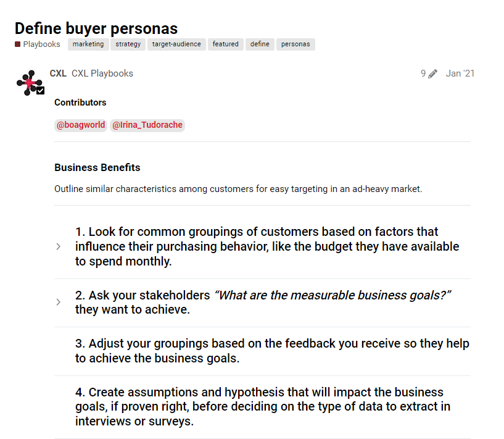The height and width of the screenshot is (439, 504).
Task: Open the define tag
Action: tap(260, 44)
